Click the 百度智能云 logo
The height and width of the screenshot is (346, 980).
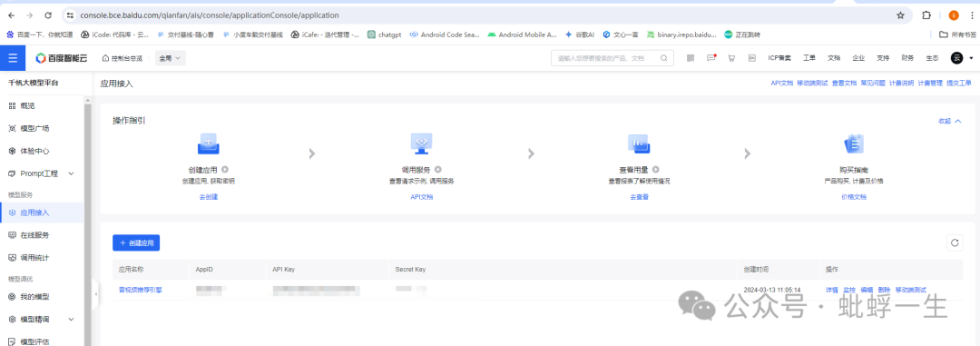click(x=62, y=58)
